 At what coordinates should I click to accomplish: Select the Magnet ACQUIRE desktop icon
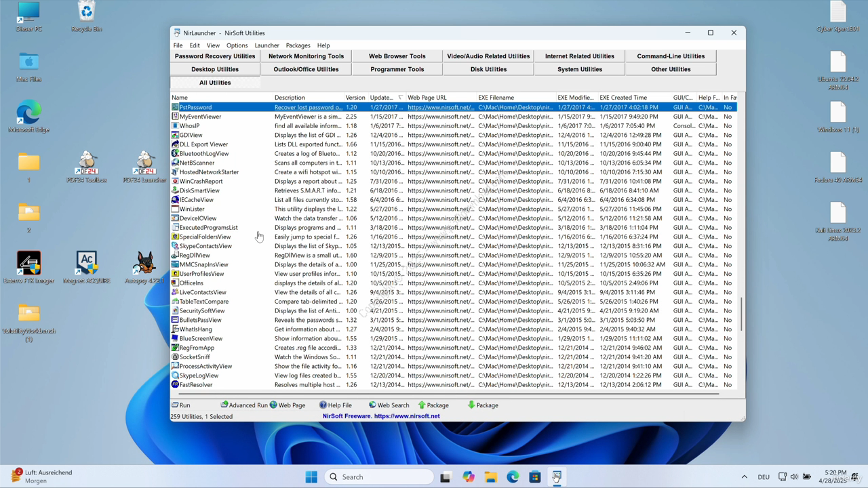(86, 267)
